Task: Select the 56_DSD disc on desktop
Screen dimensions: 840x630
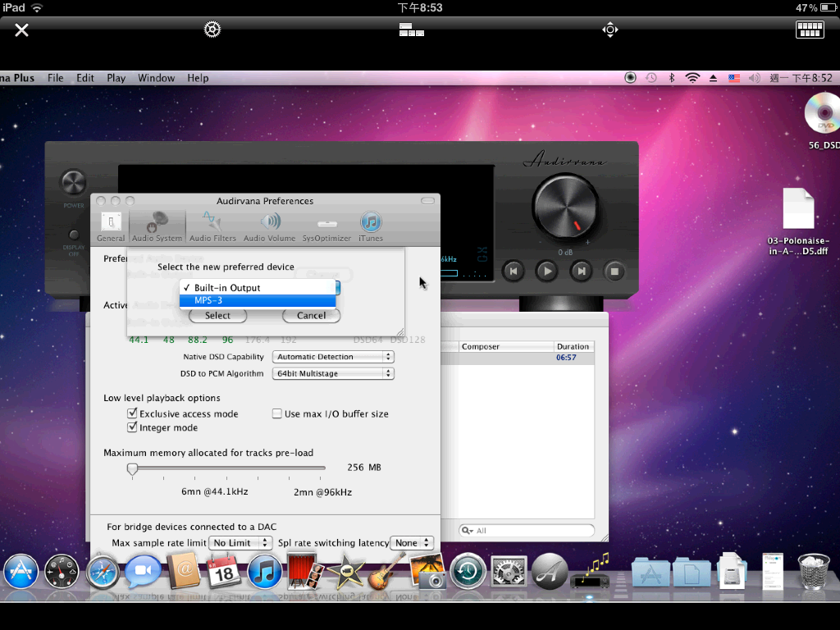Action: coord(824,121)
